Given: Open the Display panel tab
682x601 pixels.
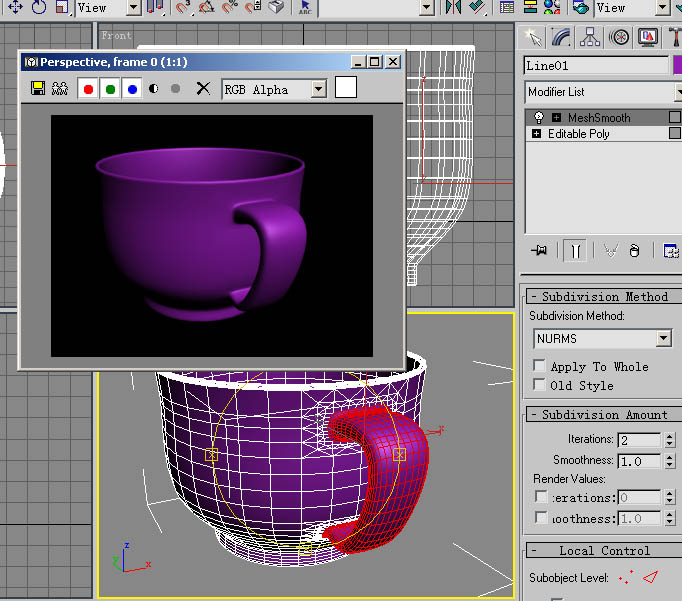Looking at the screenshot, I should point(648,37).
